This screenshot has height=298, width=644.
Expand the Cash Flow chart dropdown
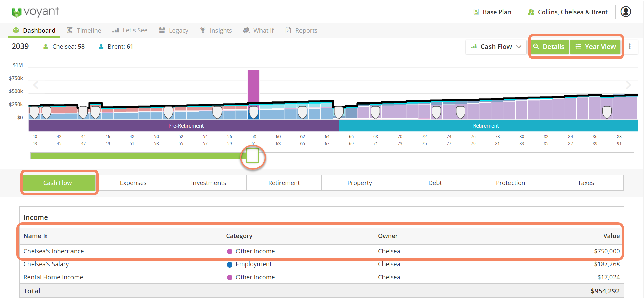496,47
